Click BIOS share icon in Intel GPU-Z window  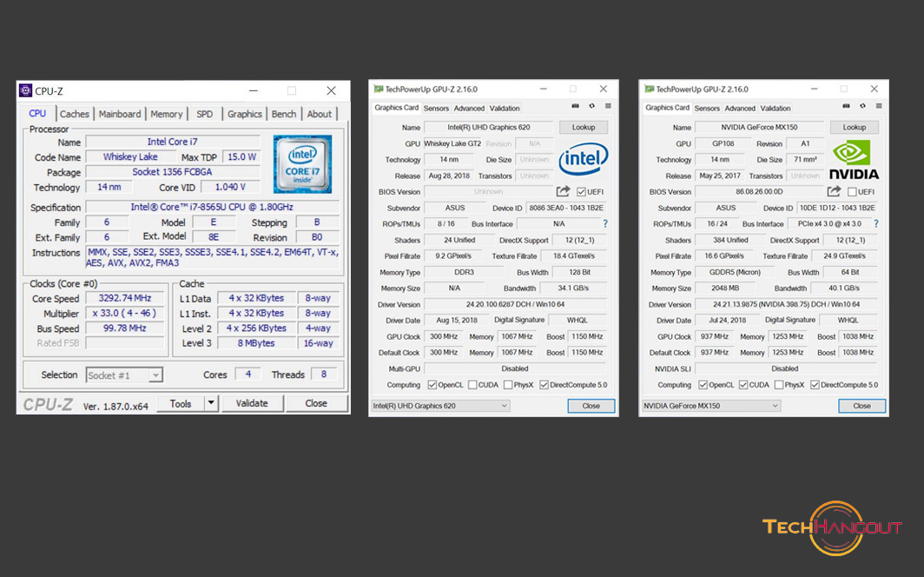tap(563, 191)
